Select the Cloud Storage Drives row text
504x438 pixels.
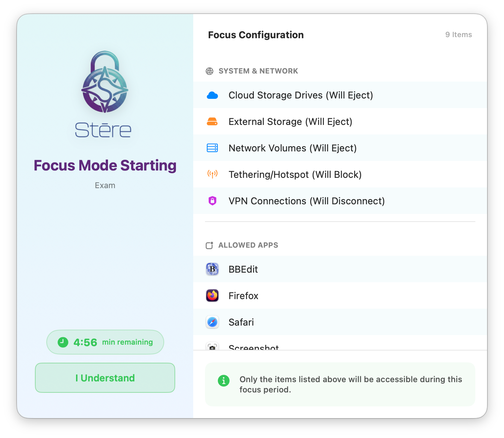click(x=301, y=95)
